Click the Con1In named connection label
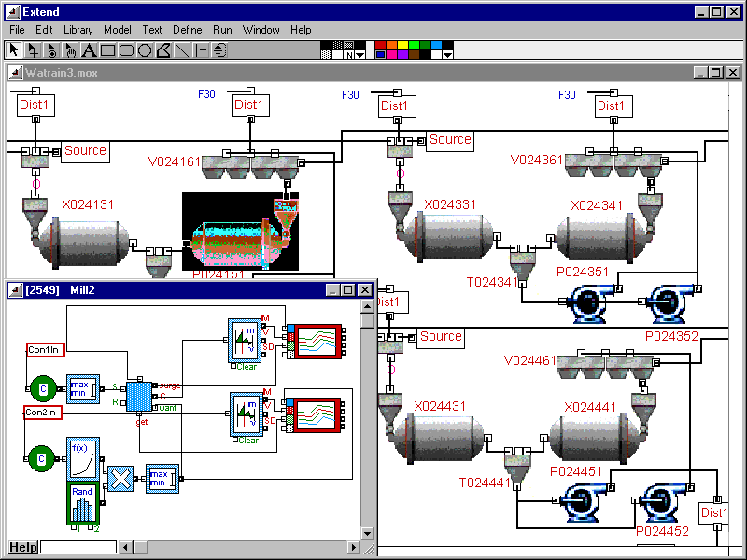This screenshot has height=560, width=747. [45, 349]
